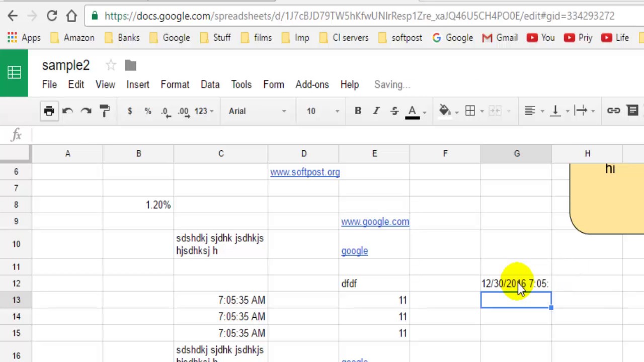Click the Print icon in the toolbar

coord(49,111)
